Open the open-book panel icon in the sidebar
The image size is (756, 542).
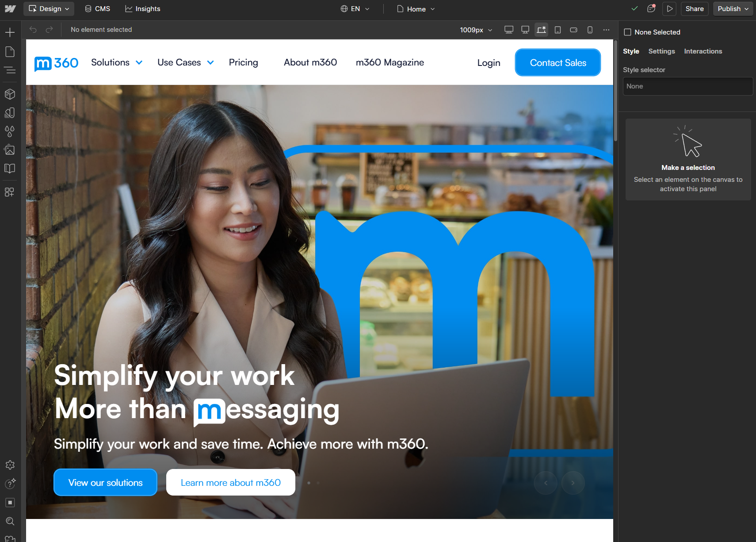[x=10, y=169]
